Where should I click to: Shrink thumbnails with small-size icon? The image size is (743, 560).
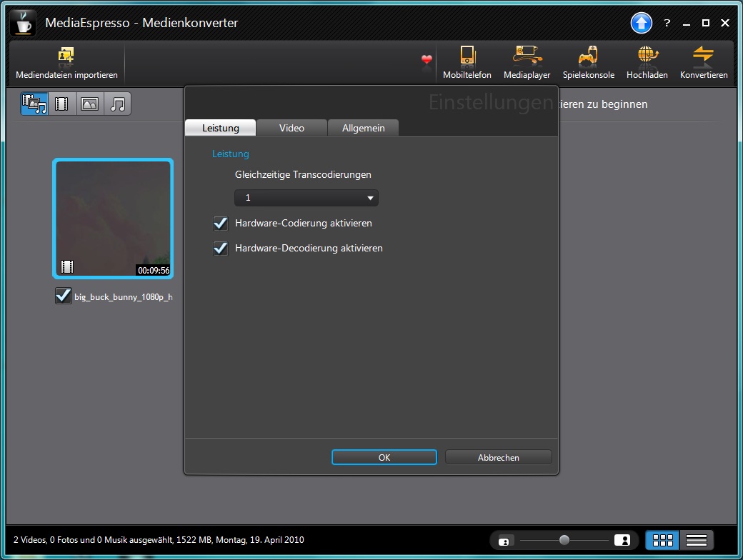(504, 541)
